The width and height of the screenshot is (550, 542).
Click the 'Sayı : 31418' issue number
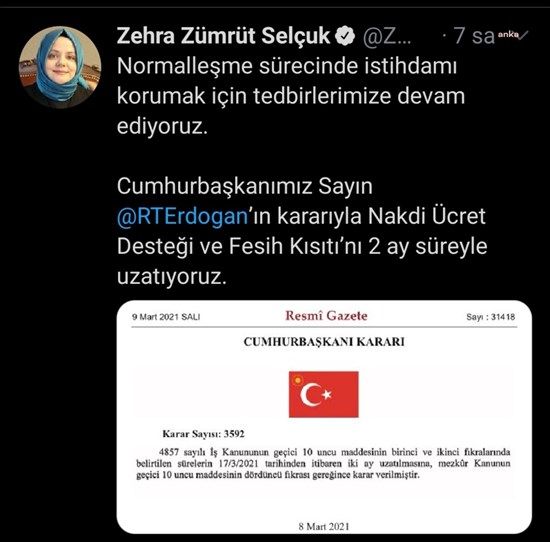coord(490,317)
